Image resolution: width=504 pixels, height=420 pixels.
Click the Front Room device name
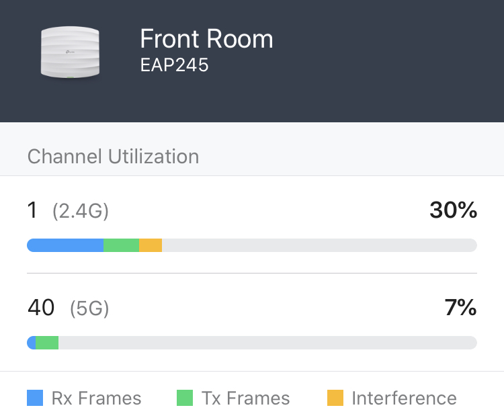coord(206,39)
